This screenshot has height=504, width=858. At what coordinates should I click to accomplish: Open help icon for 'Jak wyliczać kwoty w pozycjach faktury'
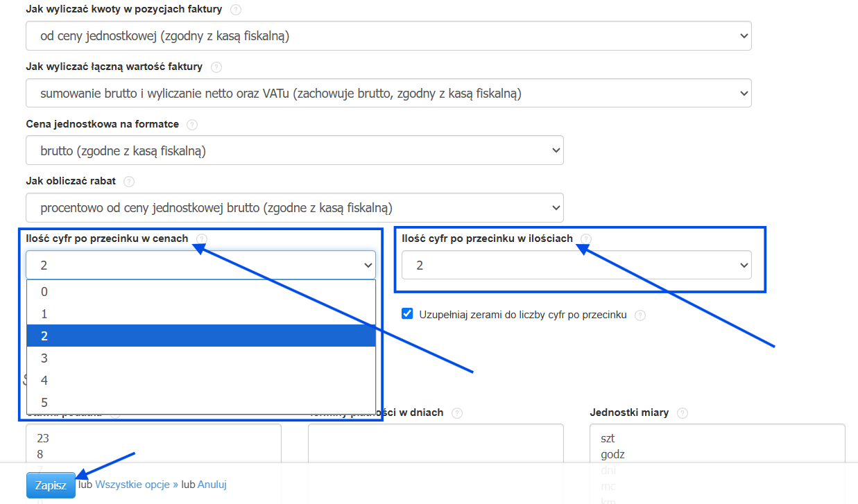tap(236, 10)
